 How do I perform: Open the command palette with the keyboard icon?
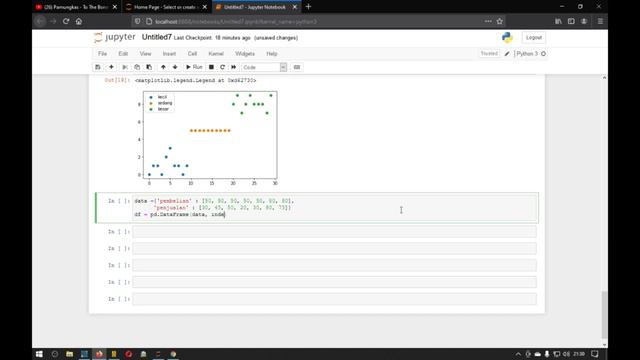click(x=297, y=67)
